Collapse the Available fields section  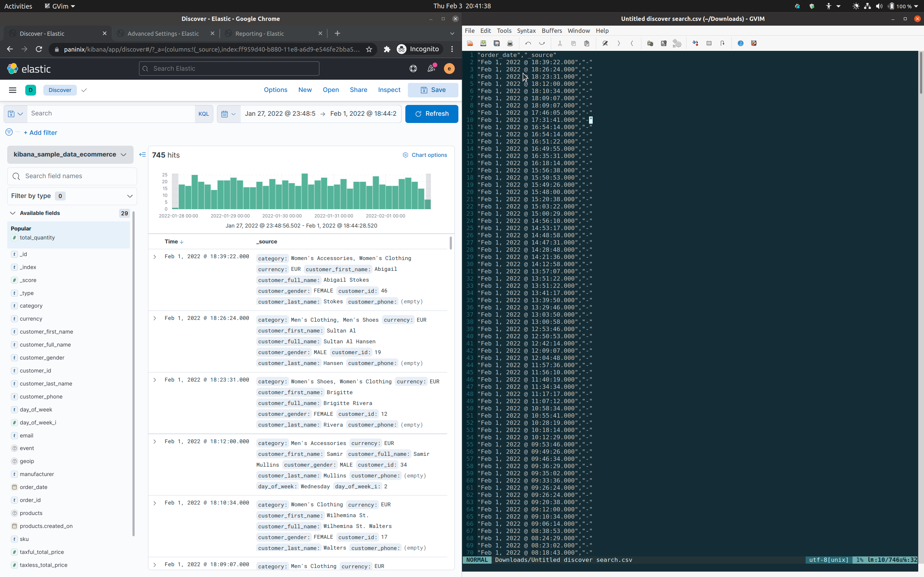[13, 213]
